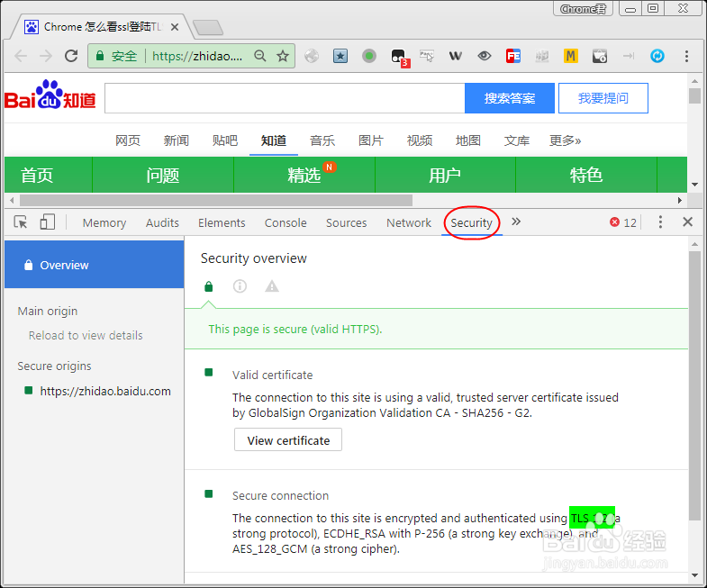This screenshot has width=707, height=588.
Task: Expand more DevTools tabs chevron
Action: pyautogui.click(x=516, y=222)
